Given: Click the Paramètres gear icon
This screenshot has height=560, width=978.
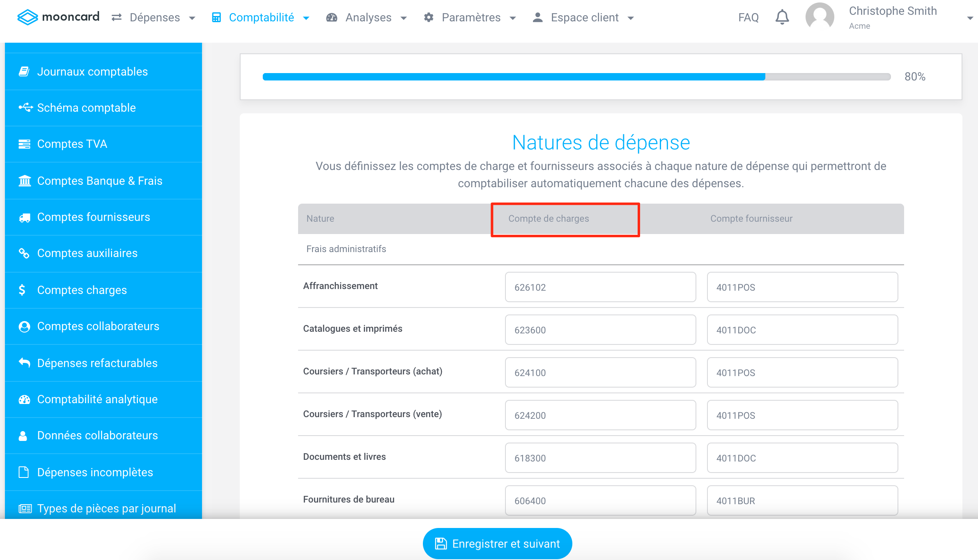Looking at the screenshot, I should [x=428, y=17].
